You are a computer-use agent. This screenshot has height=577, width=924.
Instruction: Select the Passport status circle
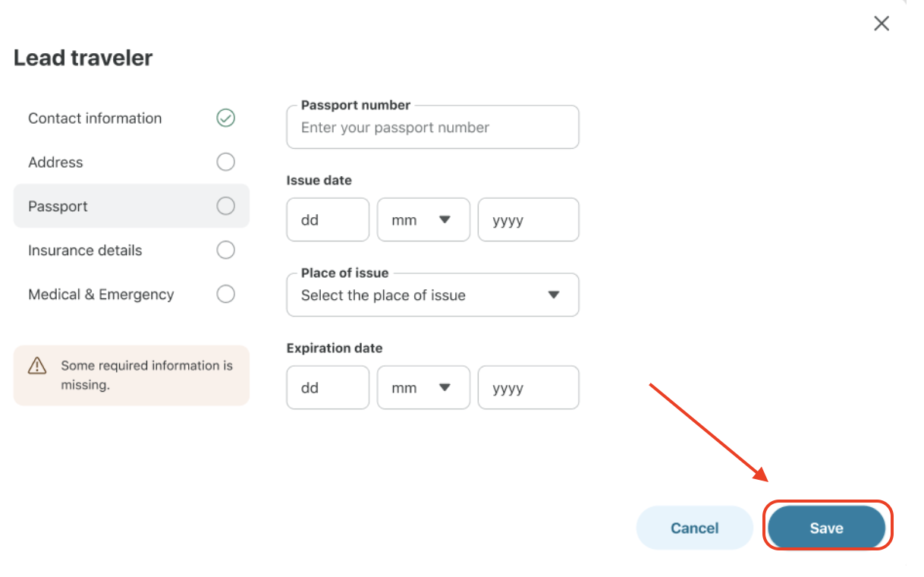(225, 206)
